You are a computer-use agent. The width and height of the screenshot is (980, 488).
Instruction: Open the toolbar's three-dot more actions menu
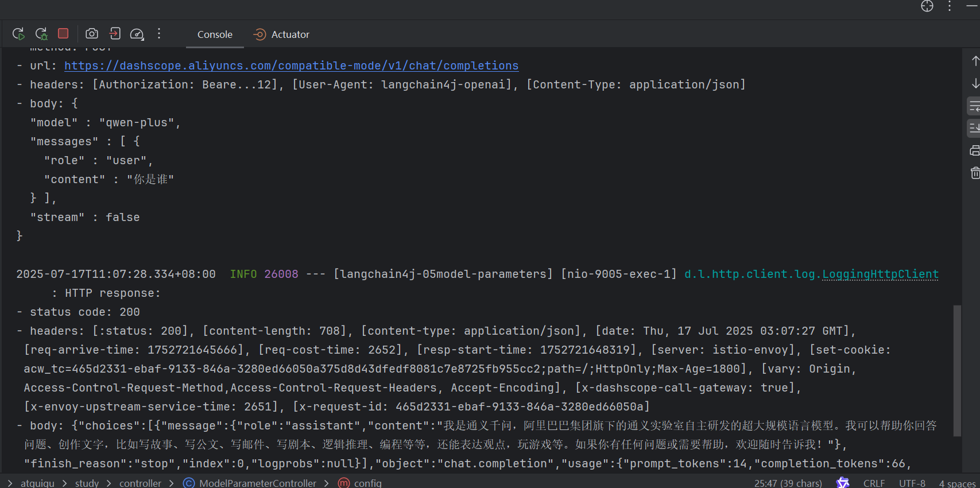pyautogui.click(x=159, y=34)
